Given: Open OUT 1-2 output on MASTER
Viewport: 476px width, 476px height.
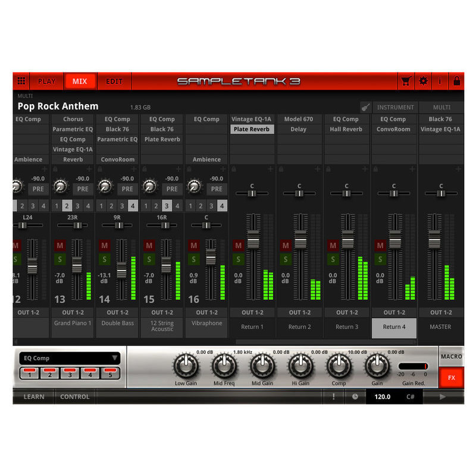Looking at the screenshot, I should click(441, 312).
